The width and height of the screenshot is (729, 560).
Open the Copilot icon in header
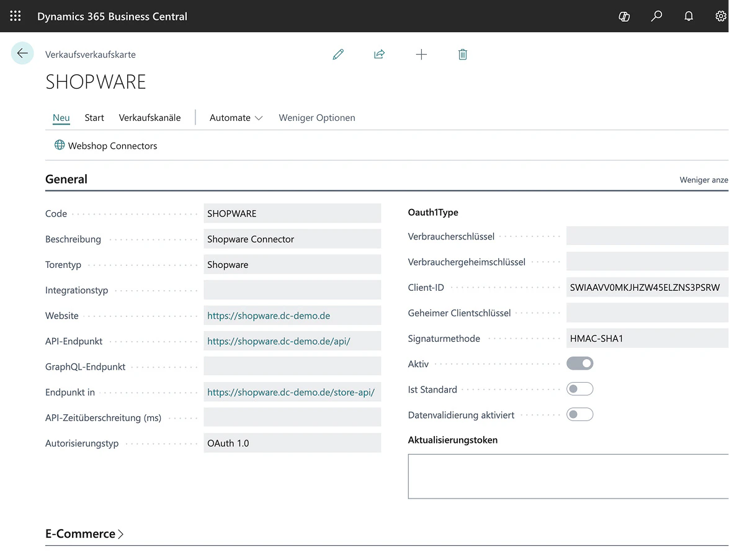click(624, 17)
